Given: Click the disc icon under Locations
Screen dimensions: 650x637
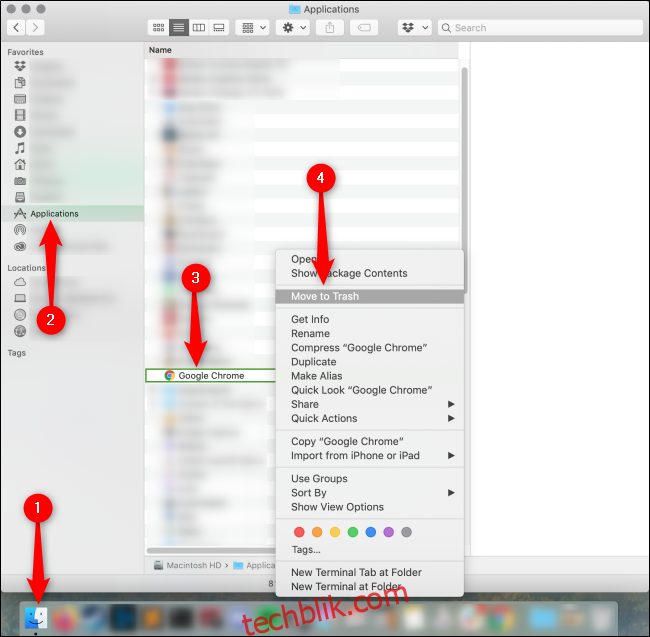Looking at the screenshot, I should (x=20, y=315).
